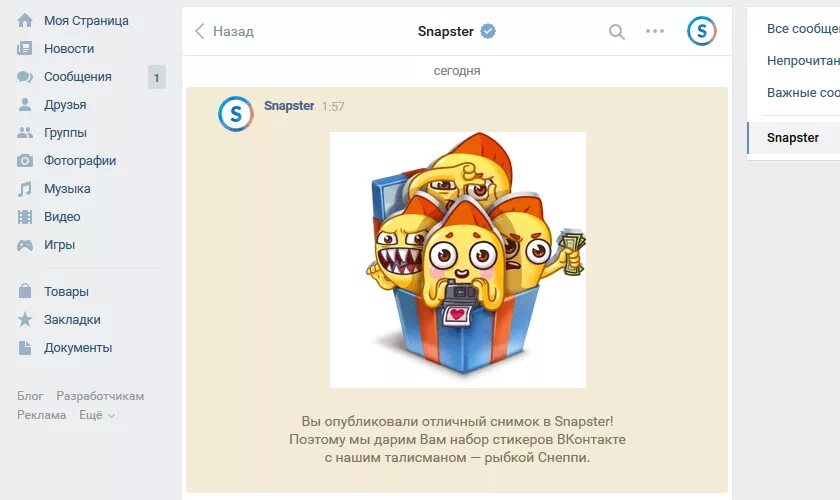Click the Snapster sender name link in the message

click(289, 106)
